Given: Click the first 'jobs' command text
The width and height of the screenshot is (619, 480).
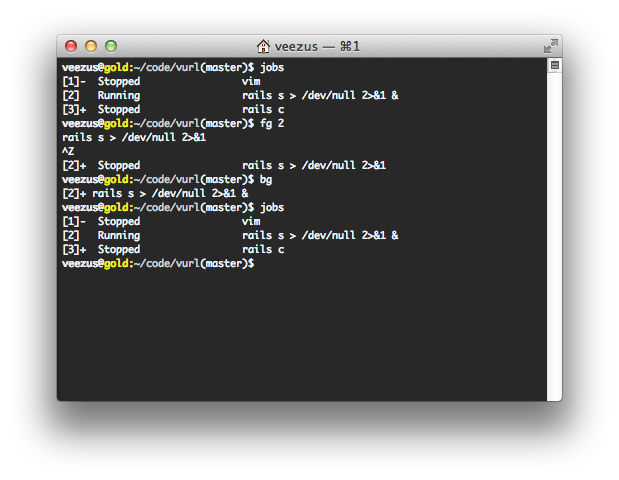Looking at the screenshot, I should point(272,68).
